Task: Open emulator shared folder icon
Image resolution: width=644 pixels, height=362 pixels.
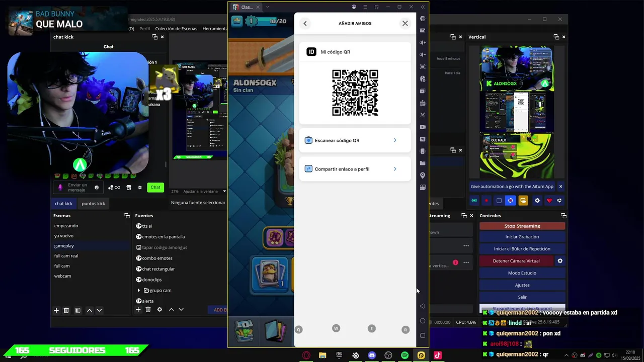Action: coord(423,163)
